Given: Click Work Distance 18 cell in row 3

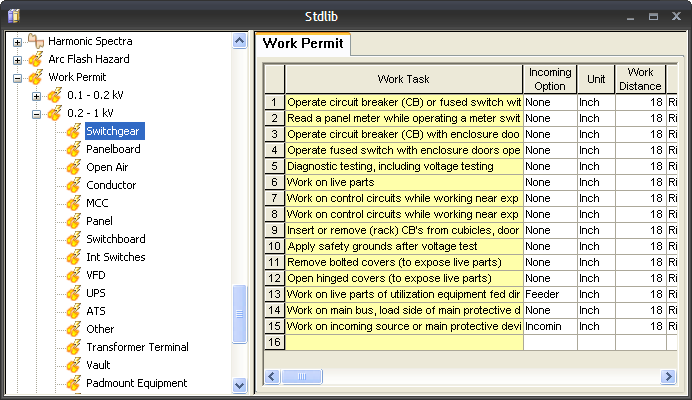Looking at the screenshot, I should click(x=640, y=134).
